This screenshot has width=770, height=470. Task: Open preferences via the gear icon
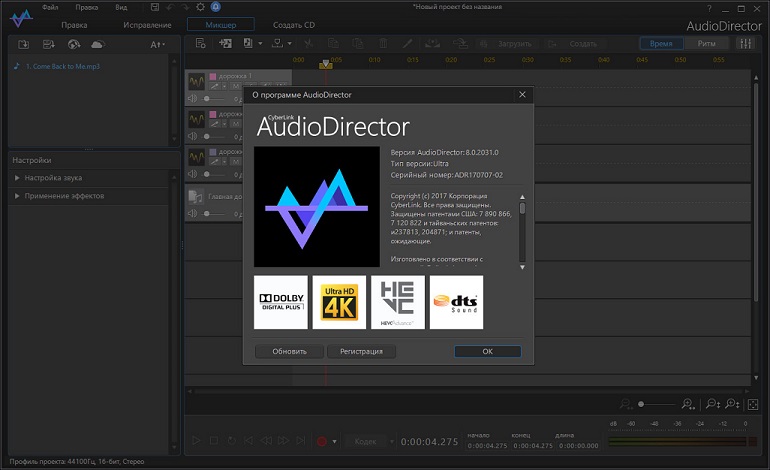[200, 7]
